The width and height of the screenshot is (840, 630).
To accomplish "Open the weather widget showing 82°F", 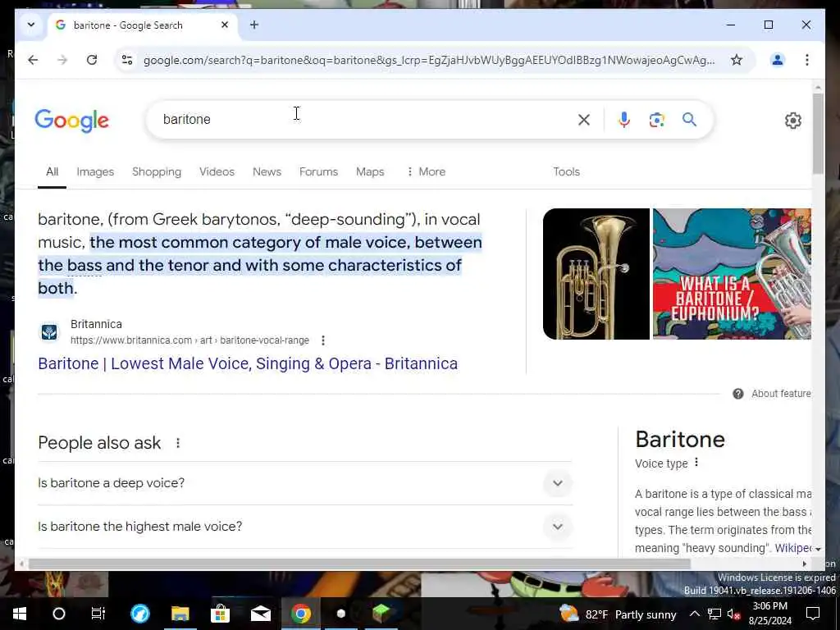I will (x=617, y=614).
